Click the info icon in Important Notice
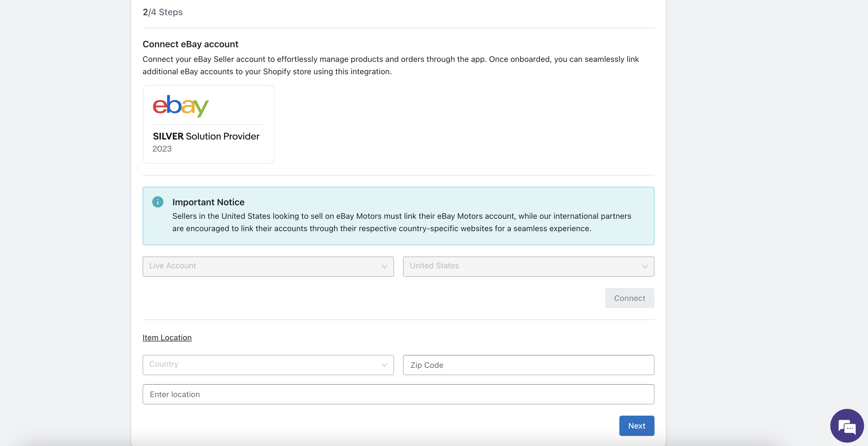 pos(158,202)
